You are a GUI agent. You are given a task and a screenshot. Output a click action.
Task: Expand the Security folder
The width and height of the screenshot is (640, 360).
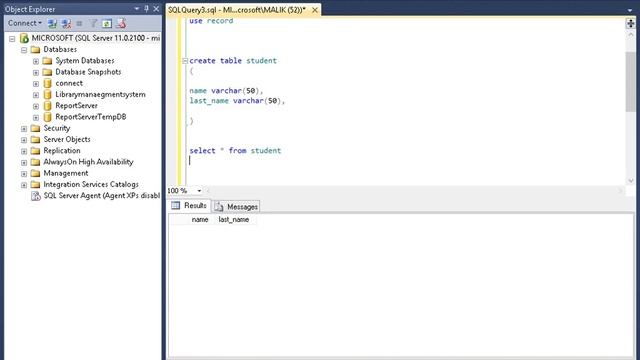(x=24, y=129)
